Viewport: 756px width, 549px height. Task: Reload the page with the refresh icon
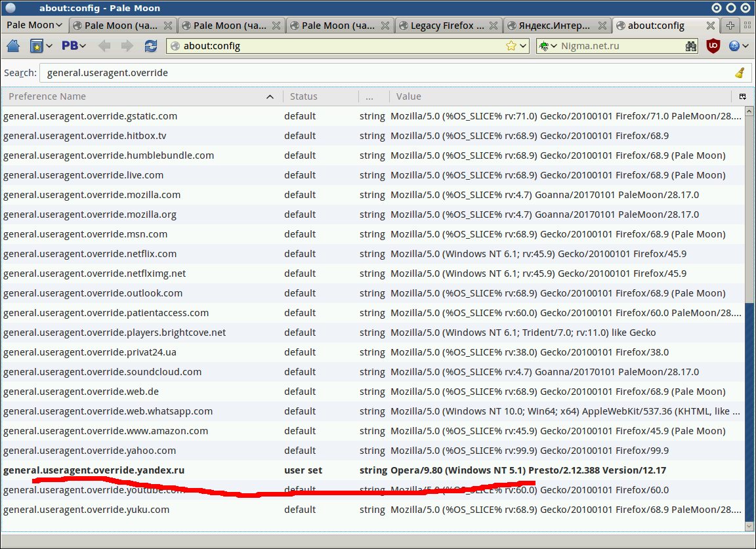point(151,46)
